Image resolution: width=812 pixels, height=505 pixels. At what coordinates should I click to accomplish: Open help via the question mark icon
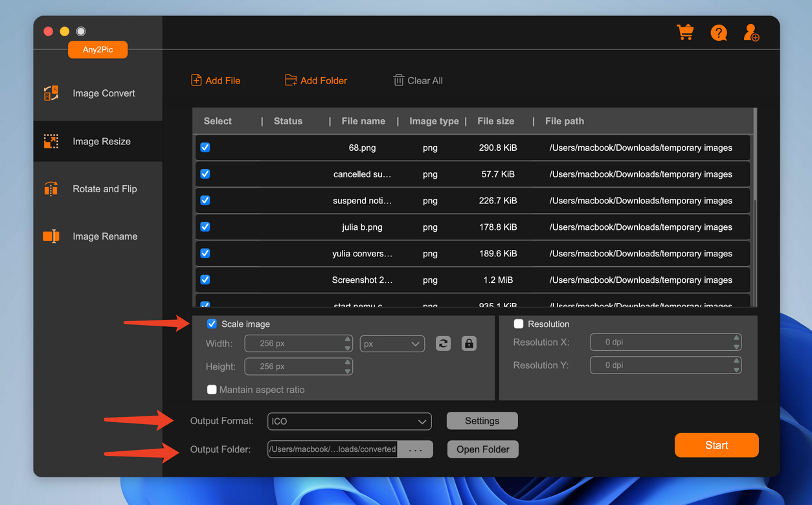click(719, 32)
